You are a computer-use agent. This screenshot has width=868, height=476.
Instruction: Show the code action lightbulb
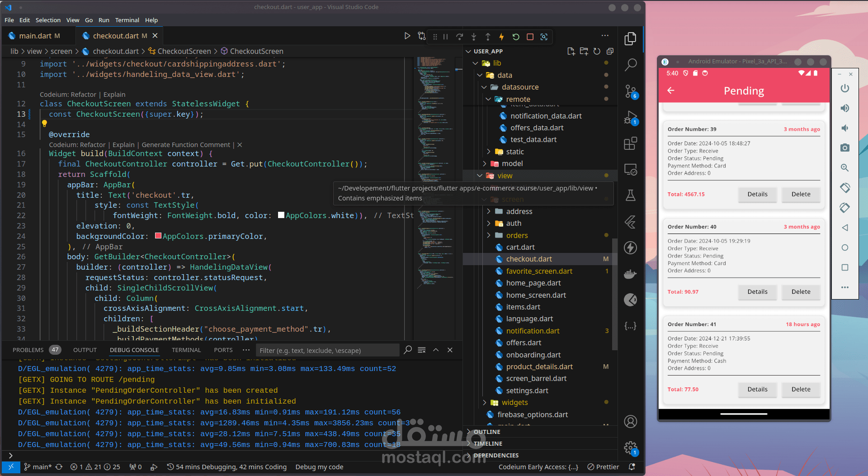(x=44, y=124)
